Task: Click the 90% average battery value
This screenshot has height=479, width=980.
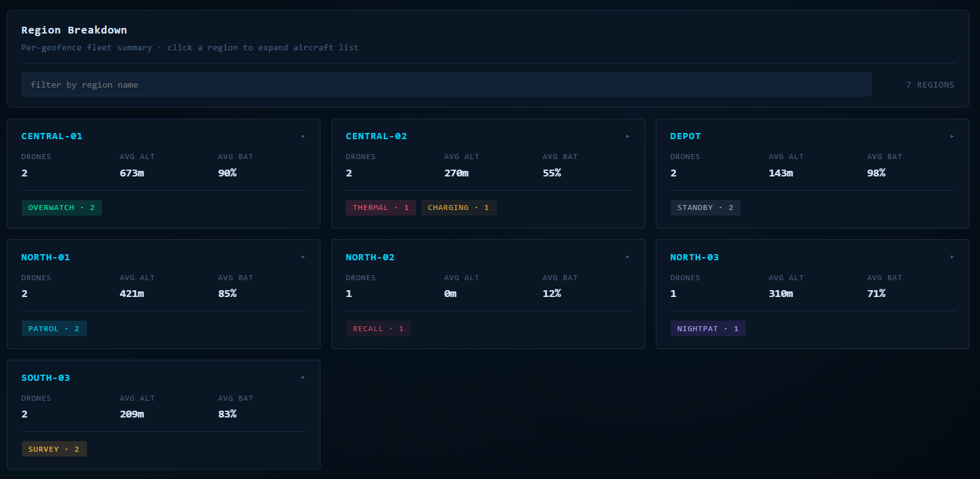Action: click(x=227, y=173)
